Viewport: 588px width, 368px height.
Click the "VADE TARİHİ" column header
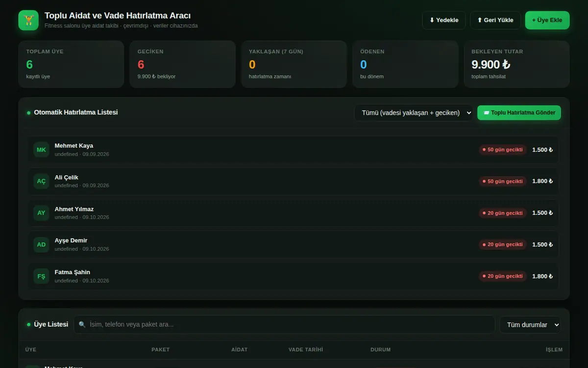click(x=306, y=350)
